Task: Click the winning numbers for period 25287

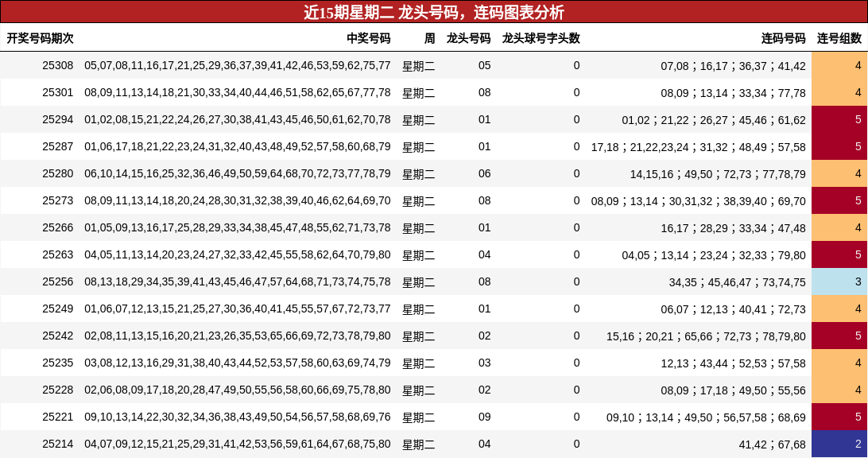Action: pos(238,146)
